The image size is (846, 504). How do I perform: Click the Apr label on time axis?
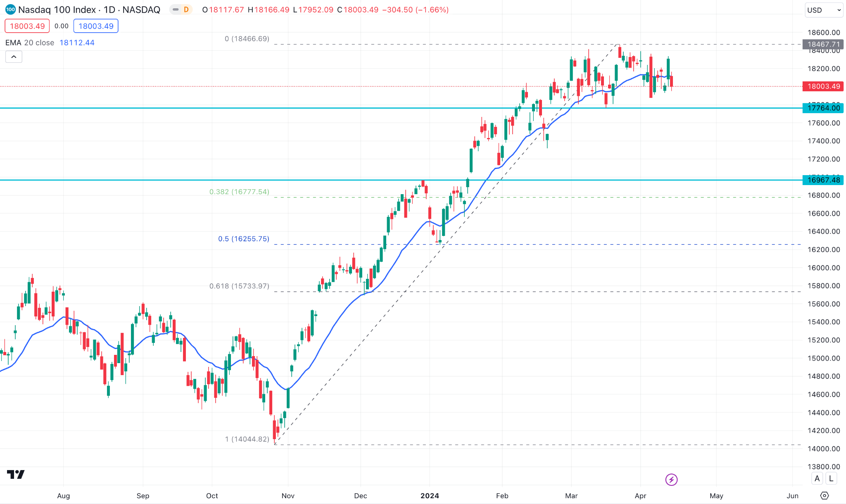pyautogui.click(x=640, y=496)
